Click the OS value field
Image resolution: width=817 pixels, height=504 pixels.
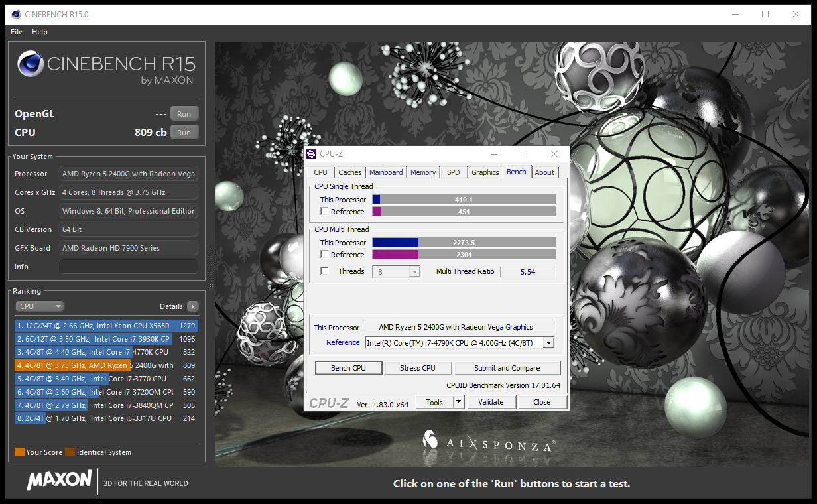[x=129, y=211]
